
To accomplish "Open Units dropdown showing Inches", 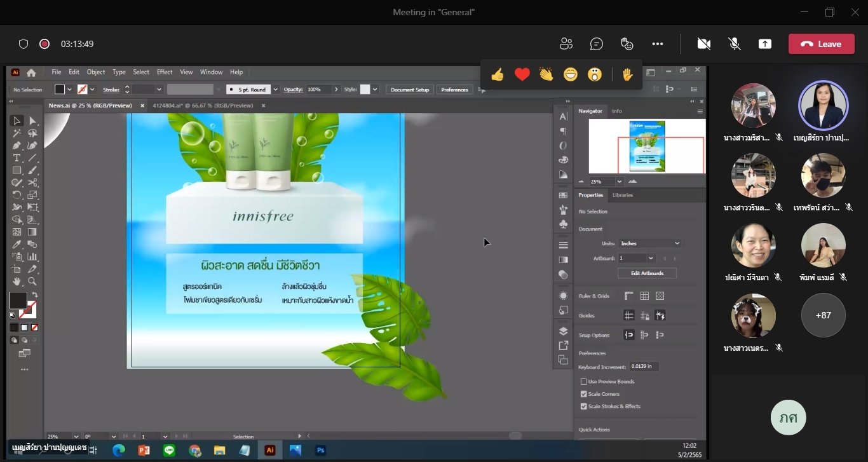I will click(649, 243).
